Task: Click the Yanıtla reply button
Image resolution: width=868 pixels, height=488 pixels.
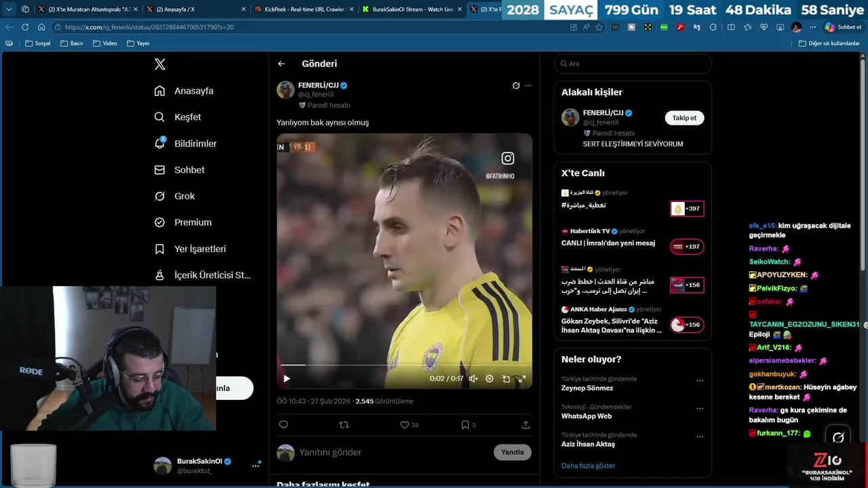Action: 513,452
